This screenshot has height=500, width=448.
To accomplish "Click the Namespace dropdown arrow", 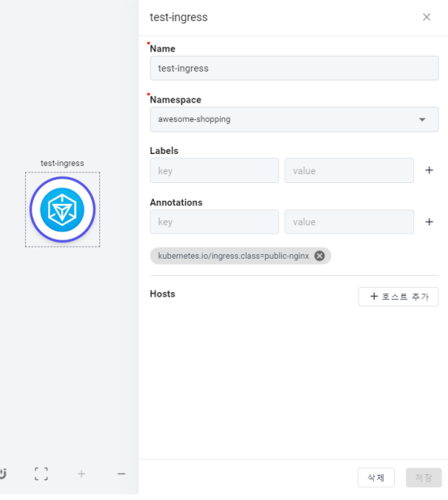I will 422,119.
